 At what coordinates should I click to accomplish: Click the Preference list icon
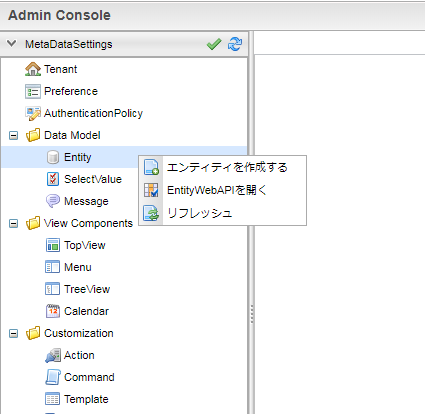(x=33, y=91)
